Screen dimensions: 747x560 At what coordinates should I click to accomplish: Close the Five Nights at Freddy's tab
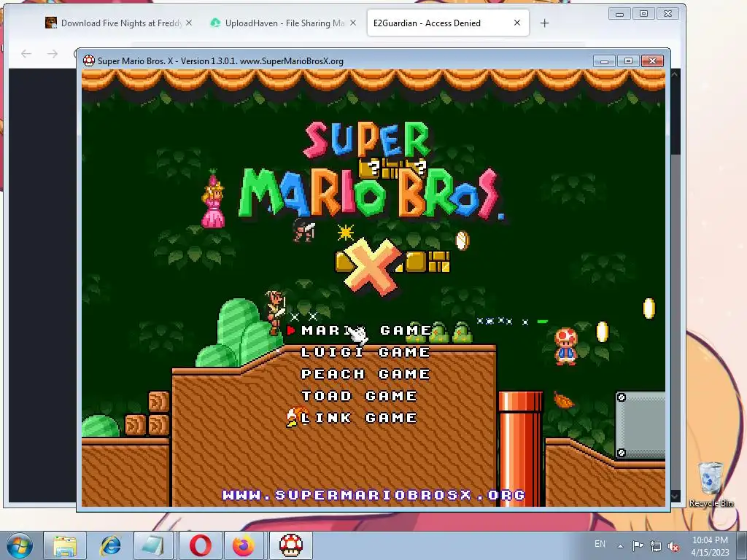click(189, 23)
